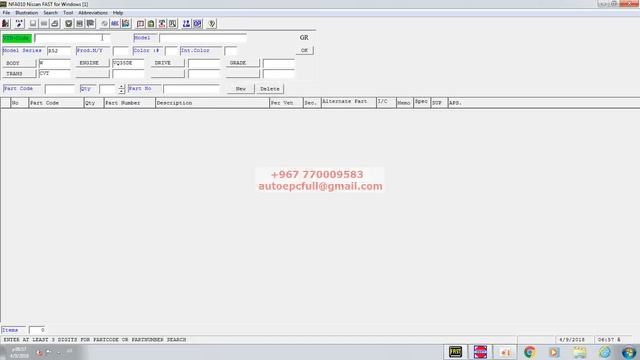Click the status bar date 4/9/2018
This screenshot has width=640, height=360.
tap(572, 340)
